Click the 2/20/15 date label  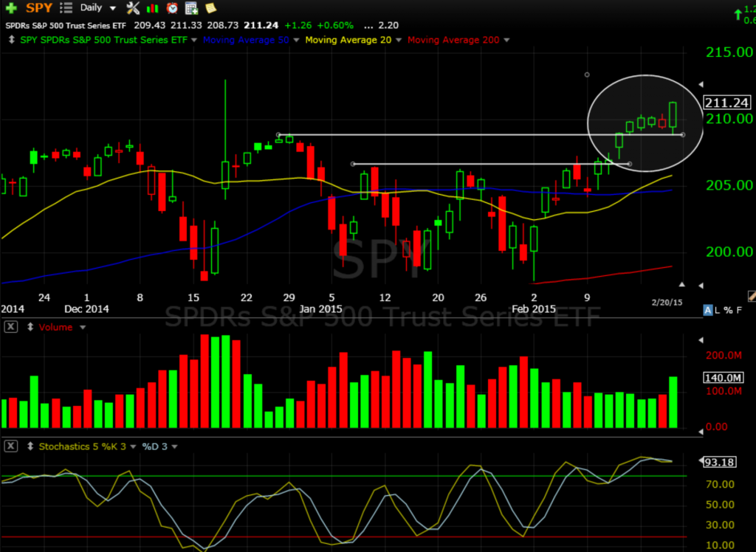tap(667, 303)
